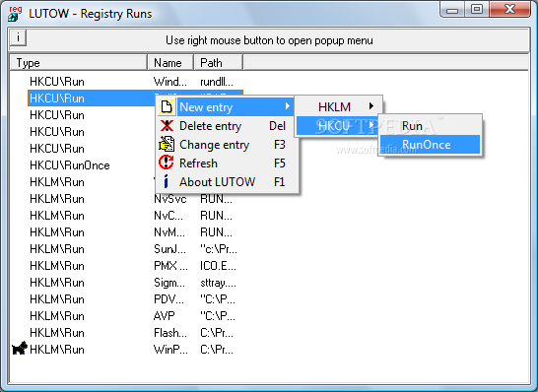Screen dimensions: 538x392
Task: Sort by the Name column header
Action: click(x=170, y=63)
